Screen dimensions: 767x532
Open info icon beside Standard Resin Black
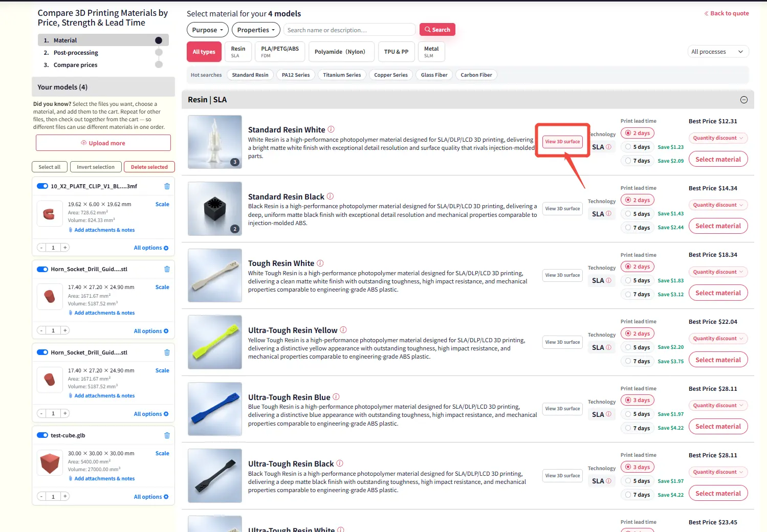click(x=331, y=196)
